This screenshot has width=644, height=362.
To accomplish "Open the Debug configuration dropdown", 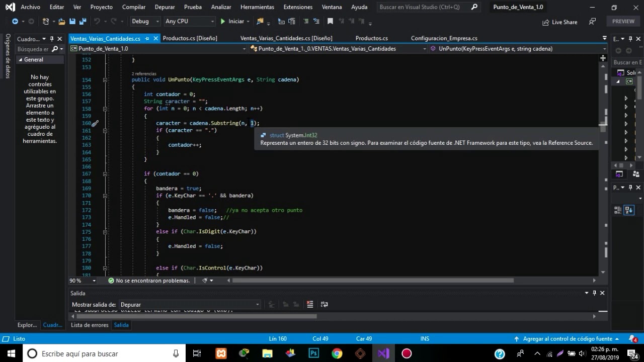I will click(x=145, y=22).
